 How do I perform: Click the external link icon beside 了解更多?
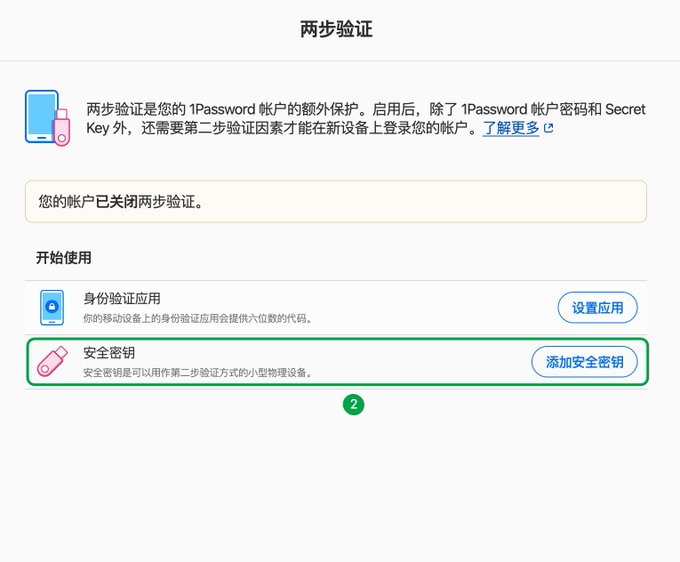coord(549,128)
